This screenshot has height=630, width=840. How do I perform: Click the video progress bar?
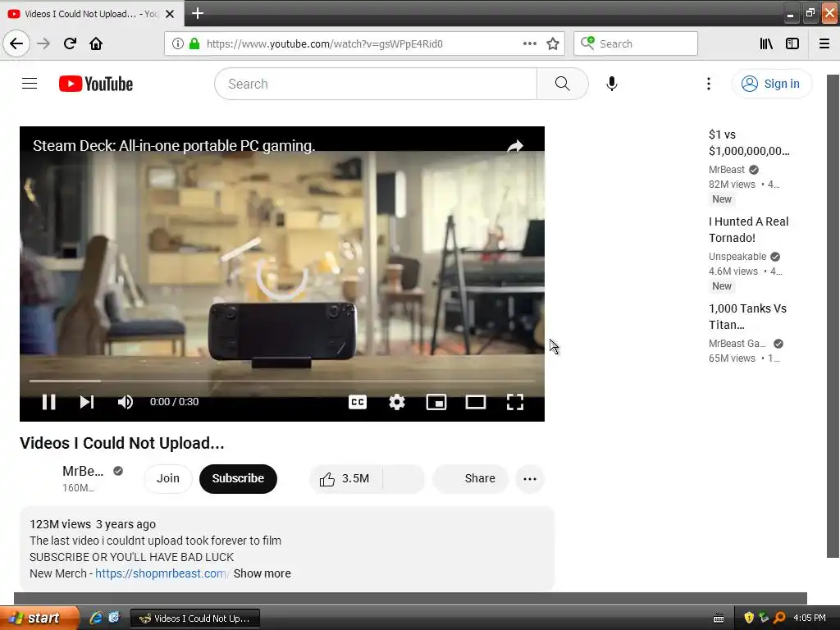[x=282, y=381]
